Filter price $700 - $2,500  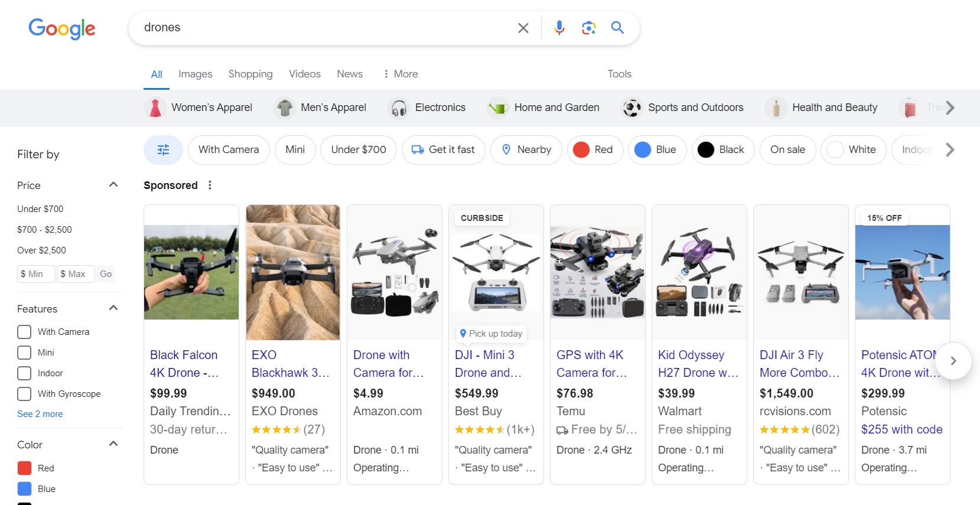coord(44,230)
